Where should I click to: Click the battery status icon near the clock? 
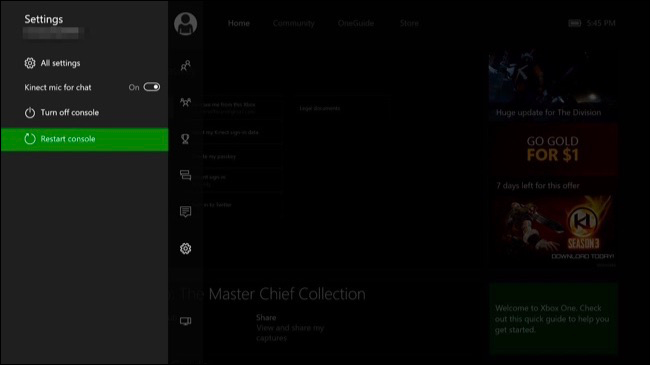click(x=575, y=23)
